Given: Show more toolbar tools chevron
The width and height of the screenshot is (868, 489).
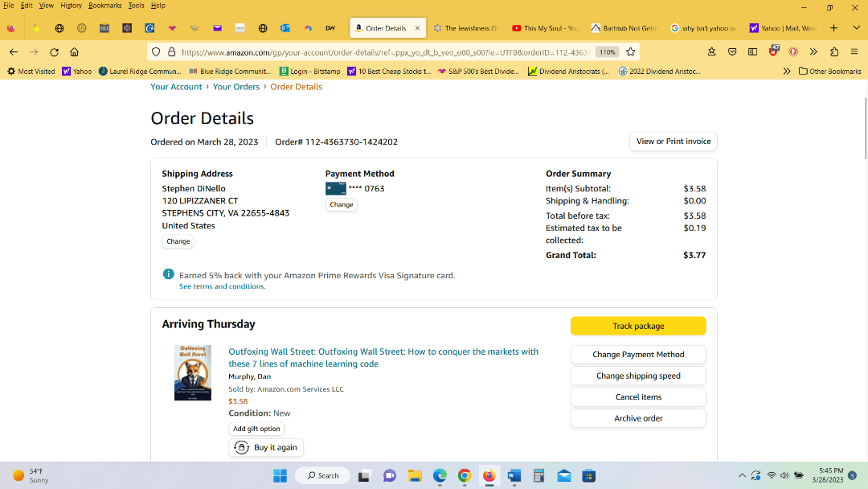Looking at the screenshot, I should 813,52.
